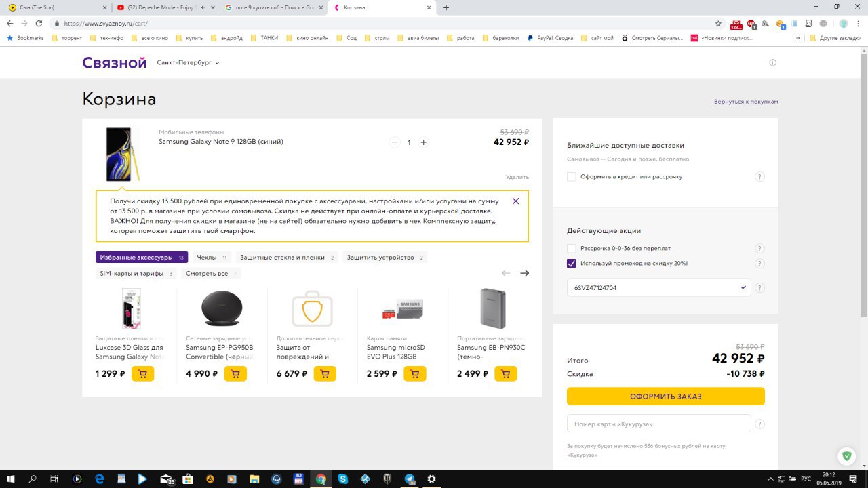Click Galaxy Note 9 phone thumbnail
The height and width of the screenshot is (488, 868).
[121, 154]
